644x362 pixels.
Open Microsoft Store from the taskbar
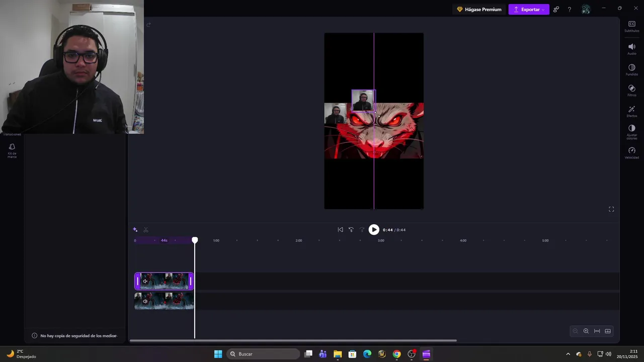pos(352,354)
